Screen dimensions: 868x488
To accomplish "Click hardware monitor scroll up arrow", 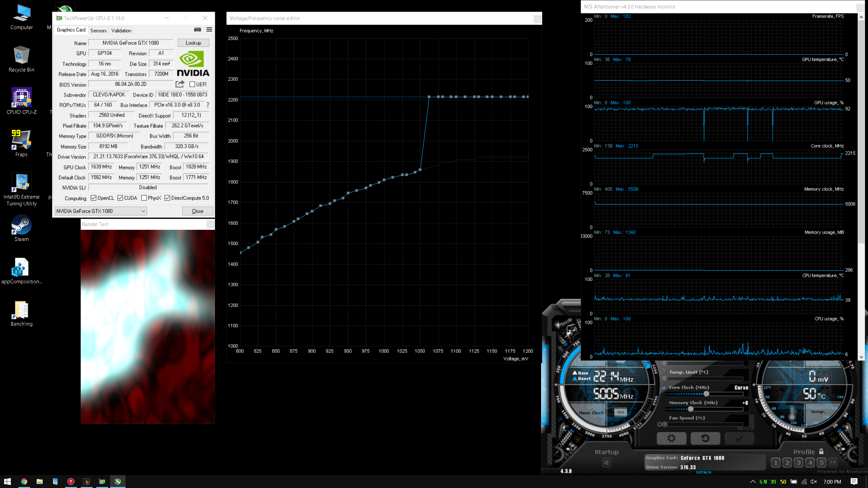I will [861, 17].
